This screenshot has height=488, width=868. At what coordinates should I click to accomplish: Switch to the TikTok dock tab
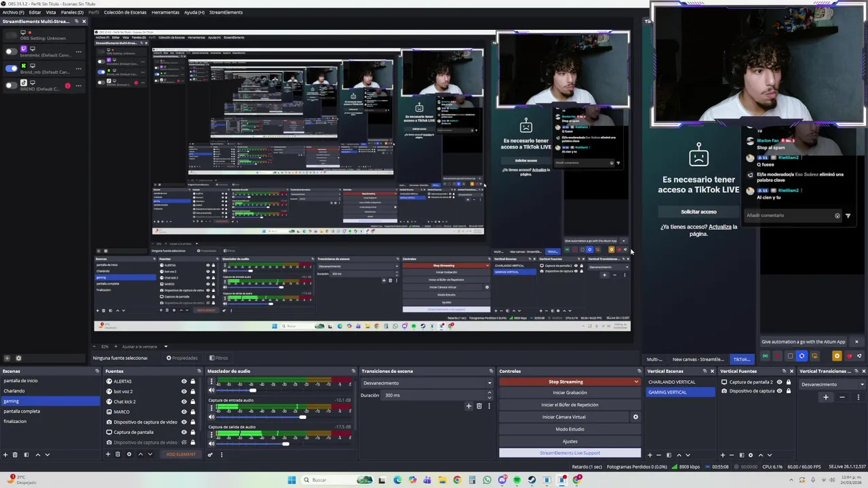(x=741, y=359)
